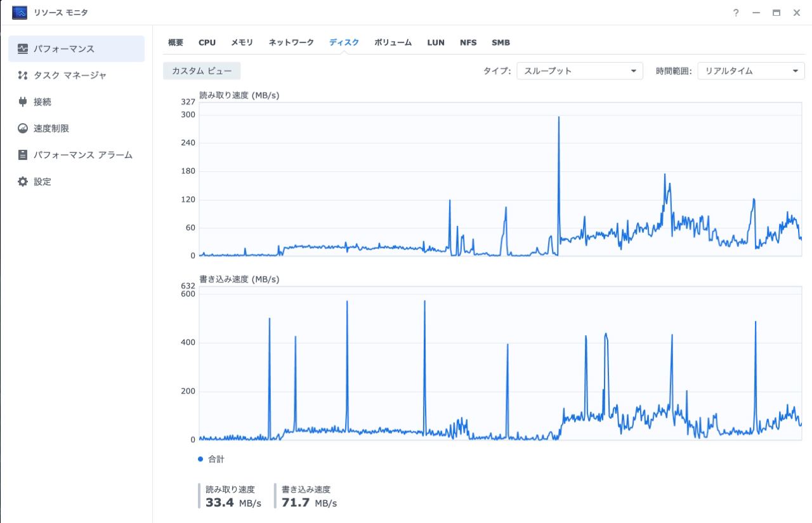This screenshot has width=812, height=523.
Task: Open the 時間範囲 dropdown showing リアルタイム
Action: [750, 71]
